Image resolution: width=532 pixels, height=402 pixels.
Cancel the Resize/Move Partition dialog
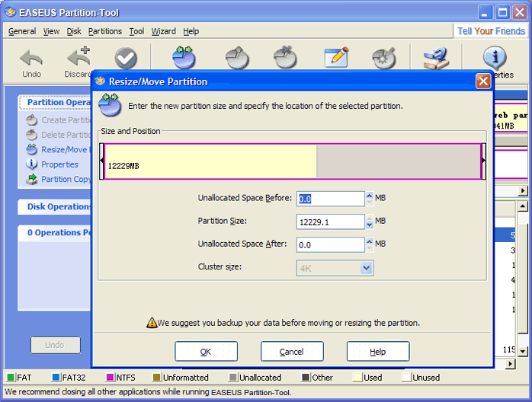(x=292, y=352)
